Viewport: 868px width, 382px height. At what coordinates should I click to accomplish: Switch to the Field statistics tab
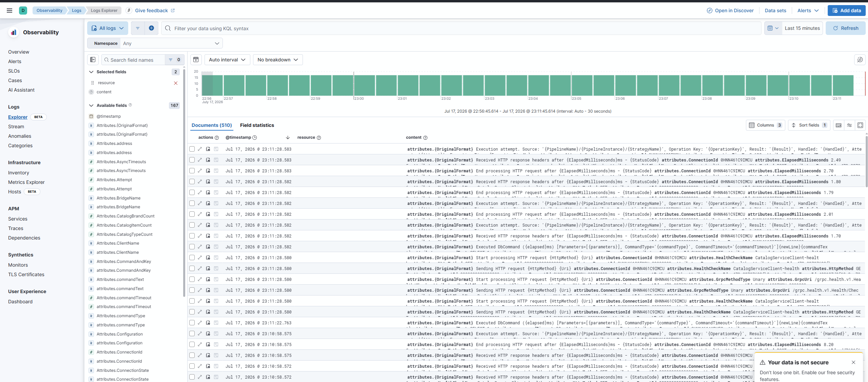(x=257, y=125)
